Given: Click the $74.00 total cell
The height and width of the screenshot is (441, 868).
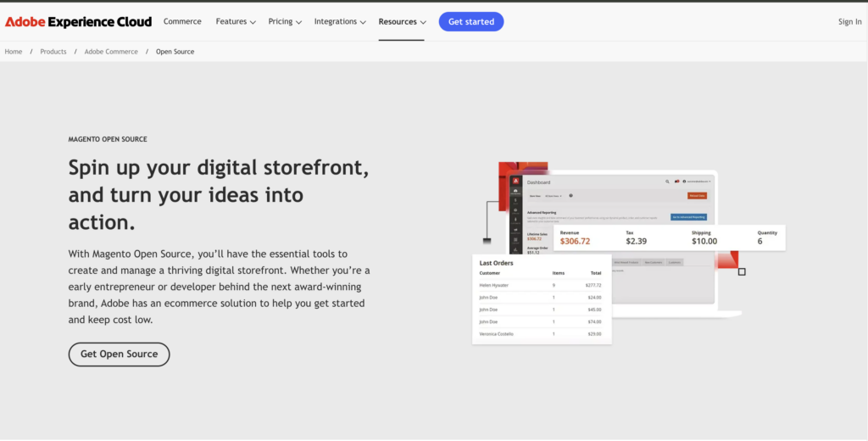Looking at the screenshot, I should [594, 322].
